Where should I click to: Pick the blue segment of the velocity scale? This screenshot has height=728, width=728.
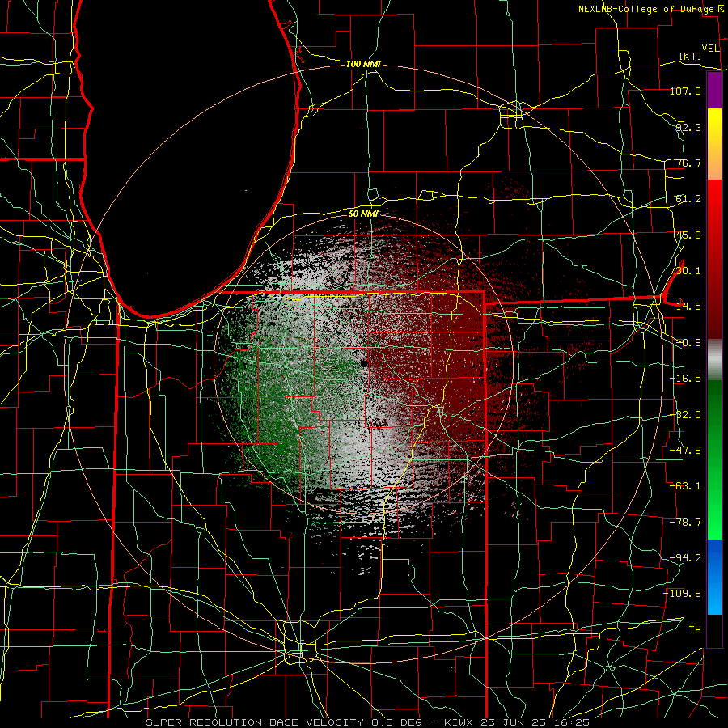click(714, 577)
